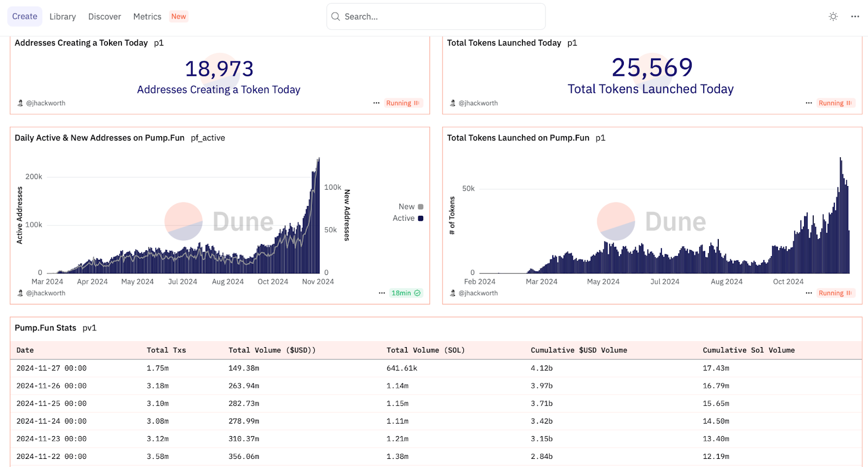Switch to the Library tab

coord(62,17)
